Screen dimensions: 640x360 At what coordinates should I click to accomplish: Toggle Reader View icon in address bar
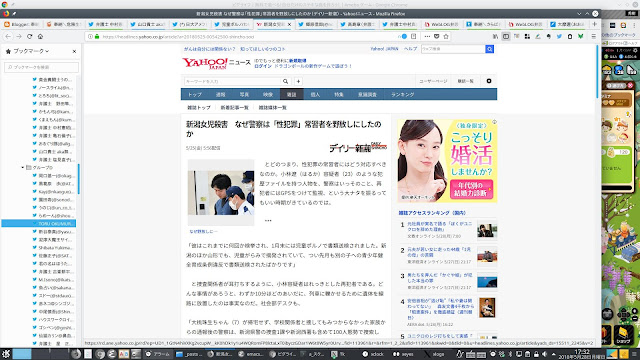click(413, 36)
